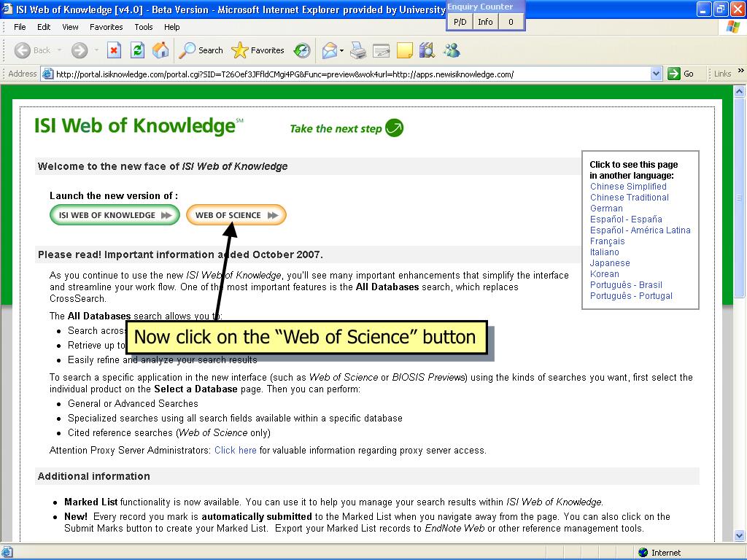Click the yellow note toolbar icon

(x=404, y=50)
